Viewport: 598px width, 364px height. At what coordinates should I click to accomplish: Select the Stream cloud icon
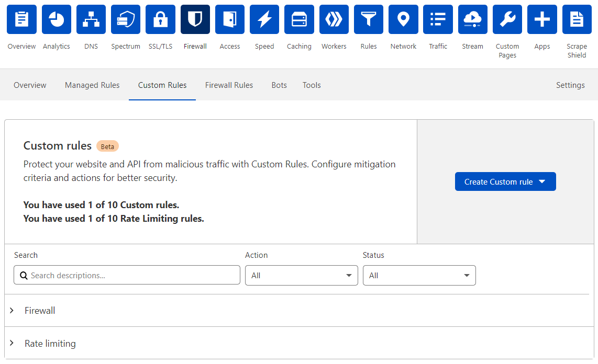coord(472,19)
